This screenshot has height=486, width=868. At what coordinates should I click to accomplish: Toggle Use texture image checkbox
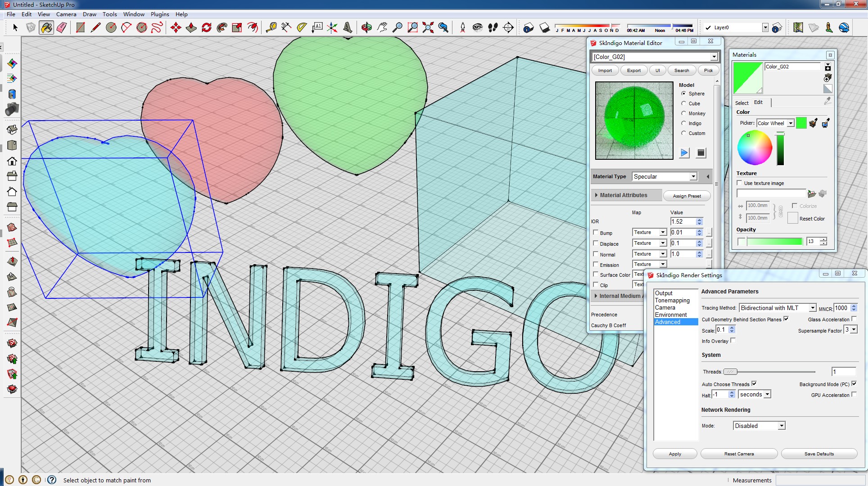click(x=739, y=183)
